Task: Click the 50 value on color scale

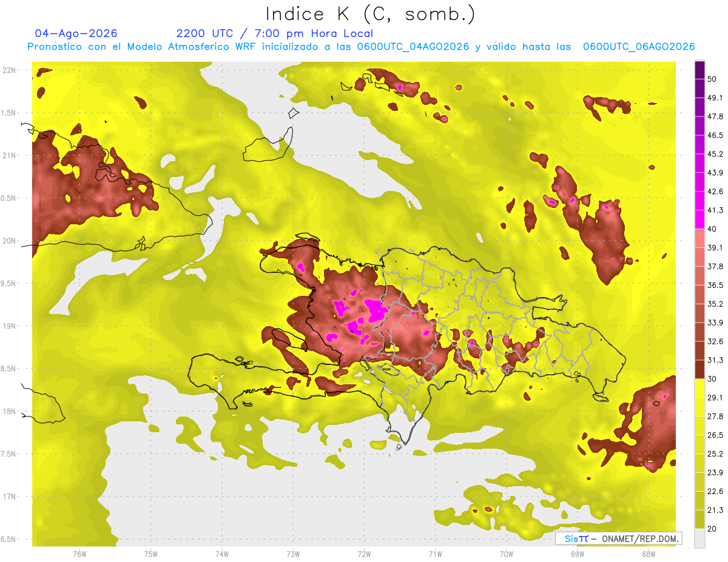Action: [x=712, y=79]
